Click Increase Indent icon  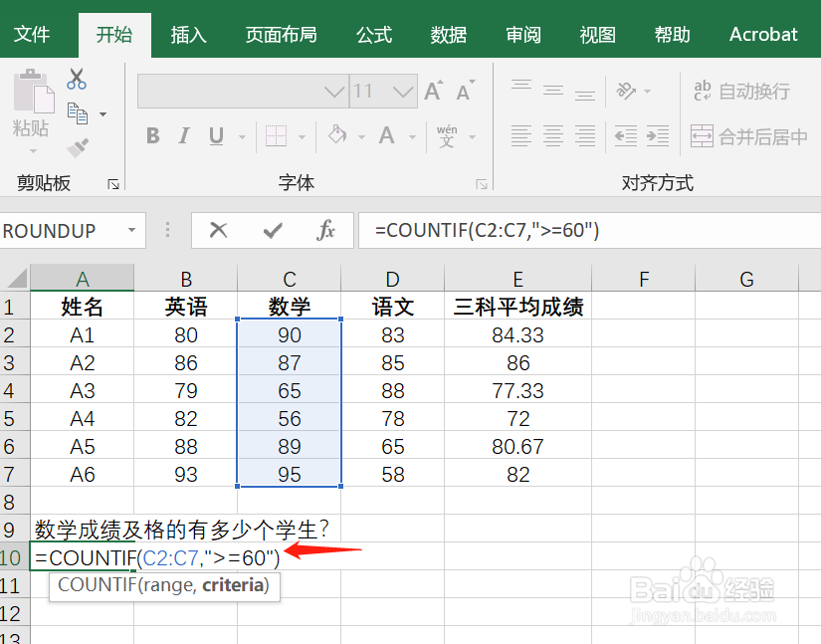click(658, 136)
